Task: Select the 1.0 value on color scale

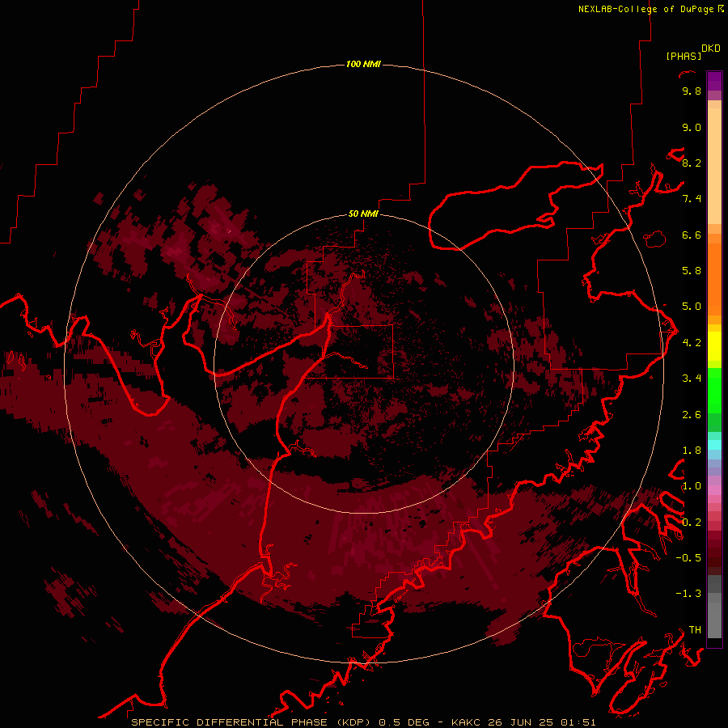Action: pos(692,486)
